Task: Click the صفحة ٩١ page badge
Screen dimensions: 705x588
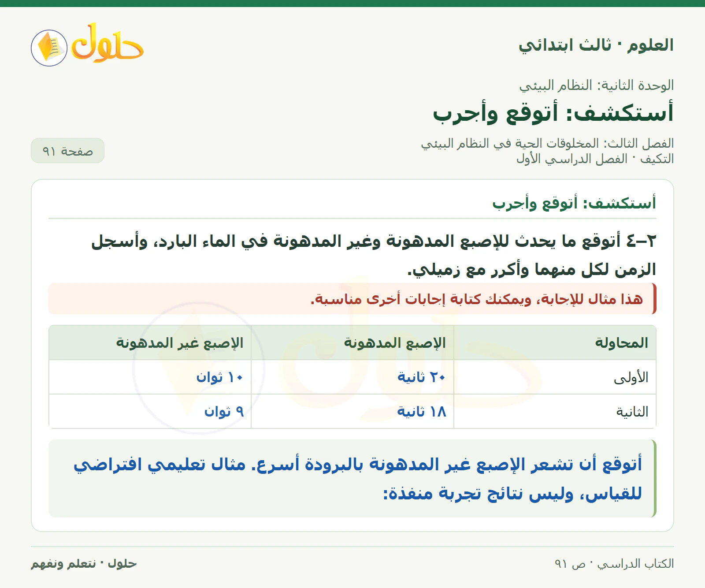Action: coord(67,151)
